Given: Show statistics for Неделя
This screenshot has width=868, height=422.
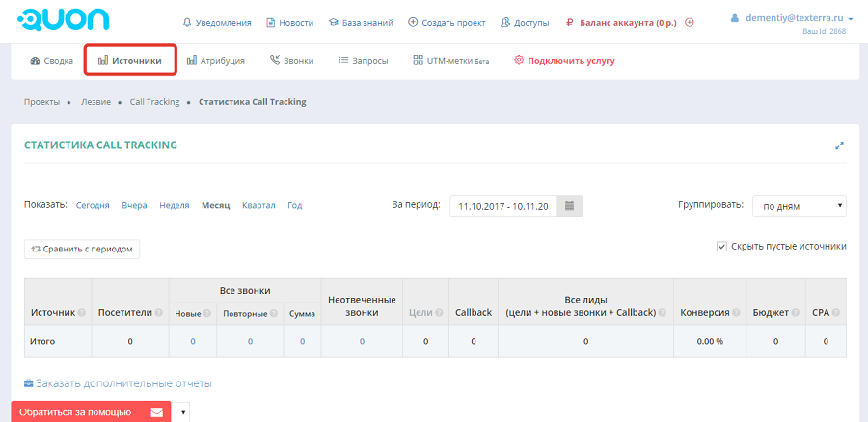Looking at the screenshot, I should click(175, 206).
